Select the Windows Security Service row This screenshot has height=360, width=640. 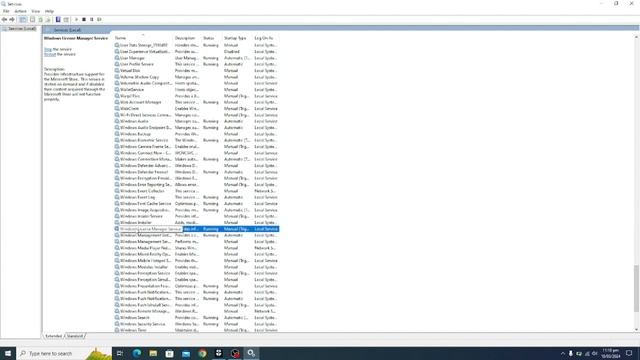pos(196,324)
